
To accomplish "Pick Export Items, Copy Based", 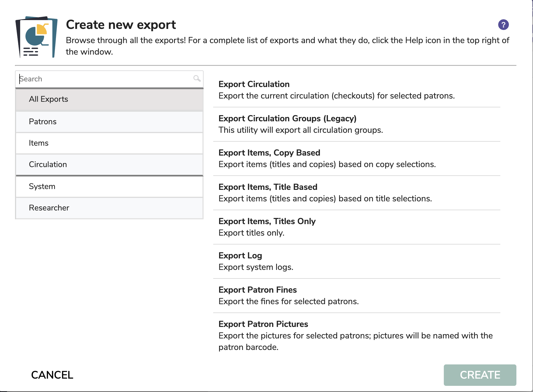I will click(x=356, y=159).
